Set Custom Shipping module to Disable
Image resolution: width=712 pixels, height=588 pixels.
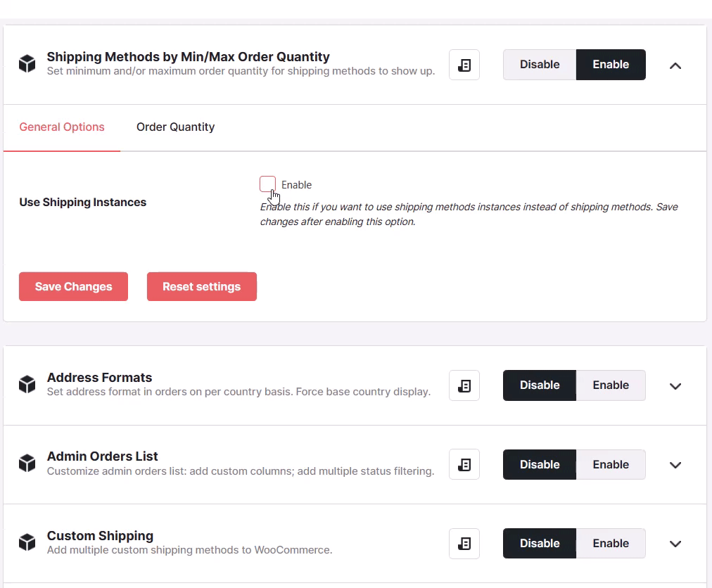click(x=540, y=543)
